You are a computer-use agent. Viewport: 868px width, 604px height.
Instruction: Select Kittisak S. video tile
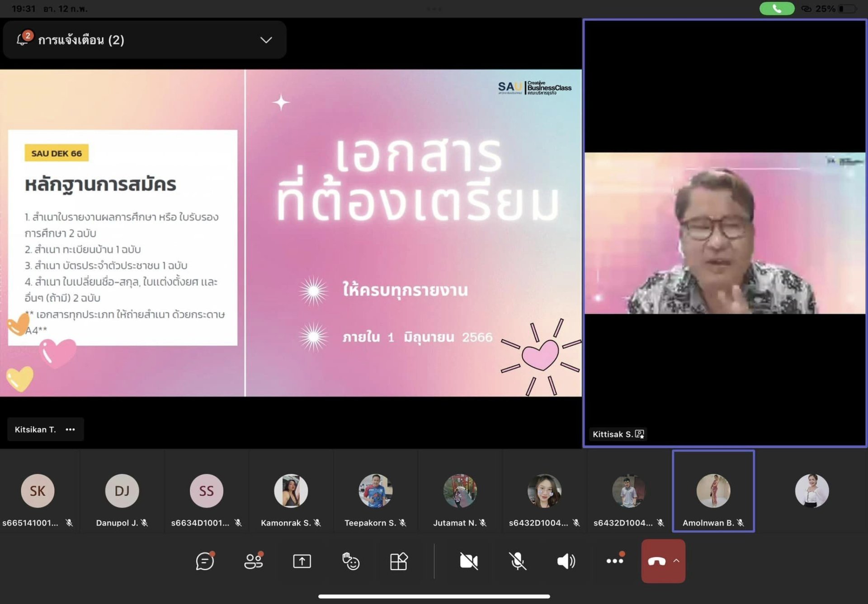coord(725,233)
